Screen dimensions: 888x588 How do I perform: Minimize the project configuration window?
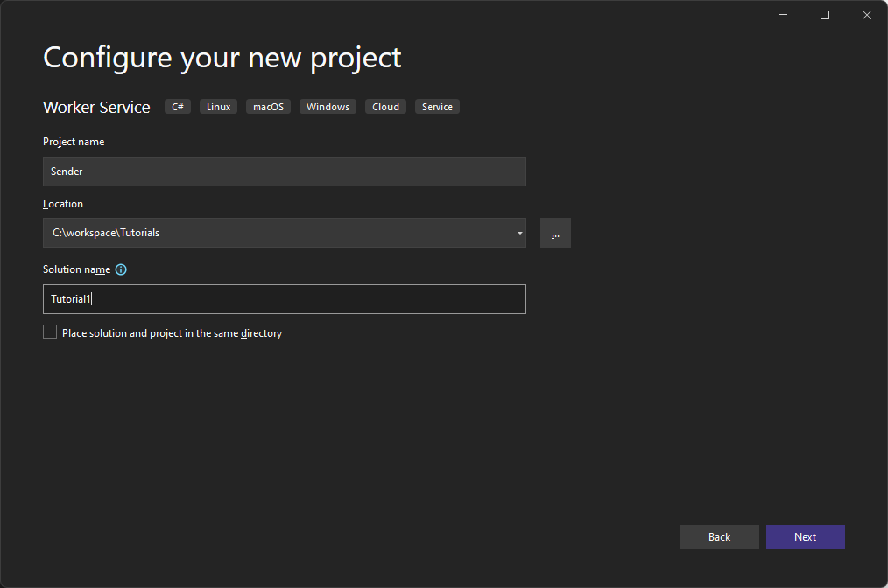click(782, 14)
